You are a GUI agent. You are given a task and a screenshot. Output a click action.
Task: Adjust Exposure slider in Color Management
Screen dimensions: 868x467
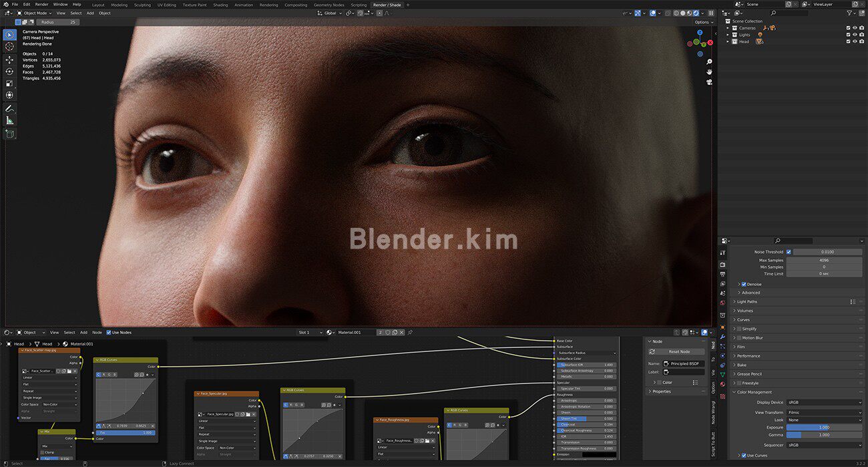824,427
